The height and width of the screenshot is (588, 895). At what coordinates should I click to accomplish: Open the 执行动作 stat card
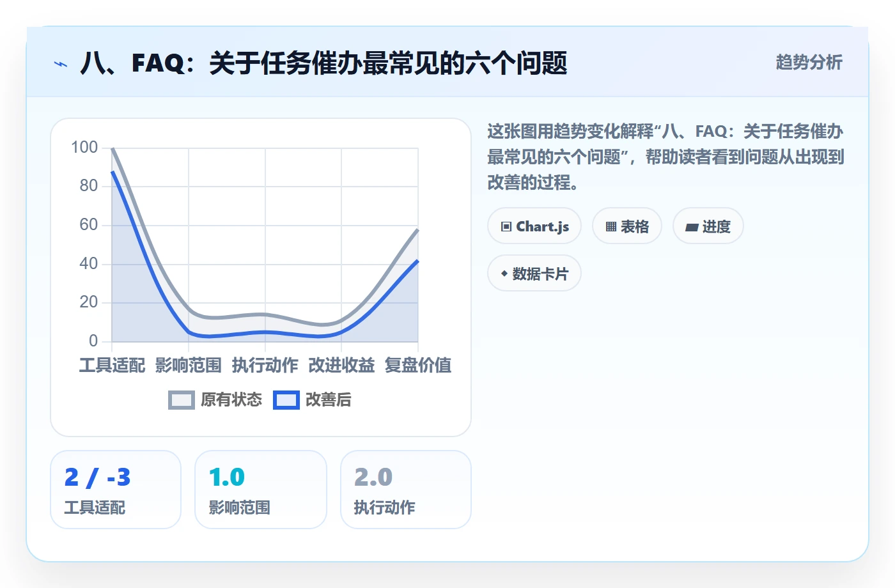(406, 490)
